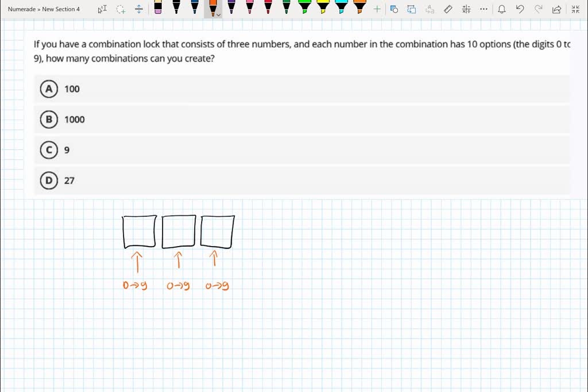The width and height of the screenshot is (588, 392).
Task: Click the answer text 100
Action: [72, 89]
